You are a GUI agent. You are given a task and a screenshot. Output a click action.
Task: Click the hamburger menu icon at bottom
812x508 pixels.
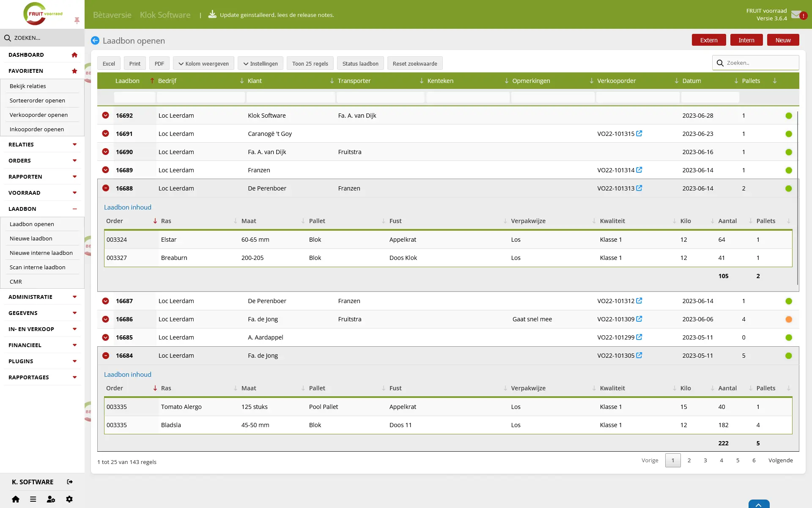point(33,499)
